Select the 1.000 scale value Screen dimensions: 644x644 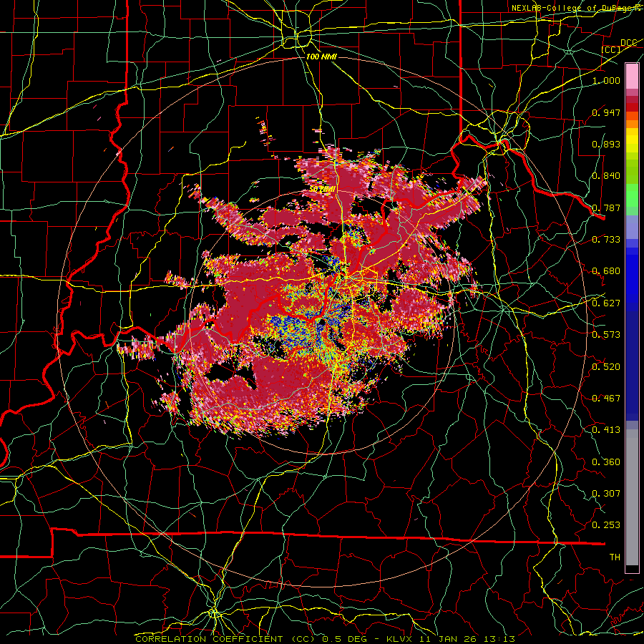coord(606,80)
